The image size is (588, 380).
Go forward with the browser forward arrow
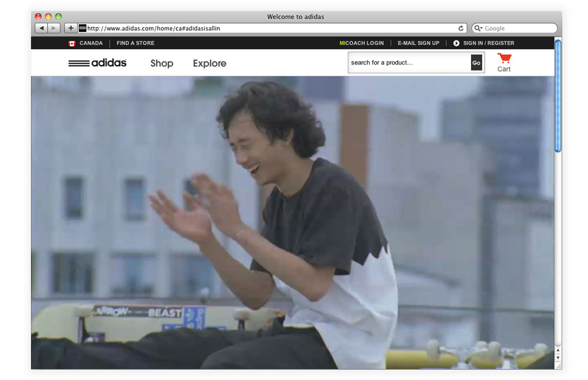[x=54, y=28]
